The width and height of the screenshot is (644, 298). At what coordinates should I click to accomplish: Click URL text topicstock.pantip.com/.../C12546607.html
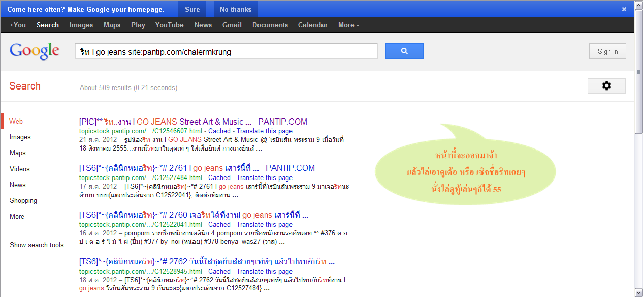pyautogui.click(x=140, y=131)
